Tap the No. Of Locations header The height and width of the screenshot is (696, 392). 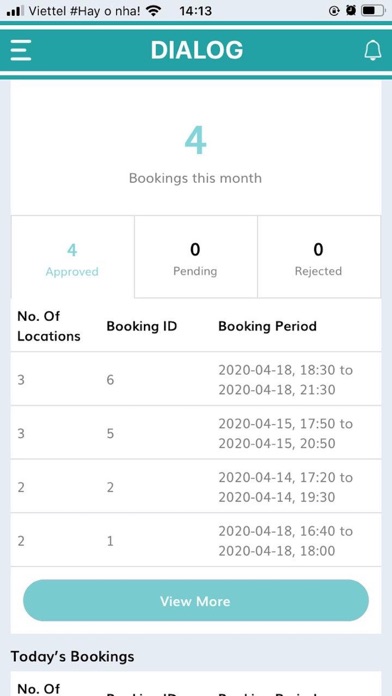point(49,326)
